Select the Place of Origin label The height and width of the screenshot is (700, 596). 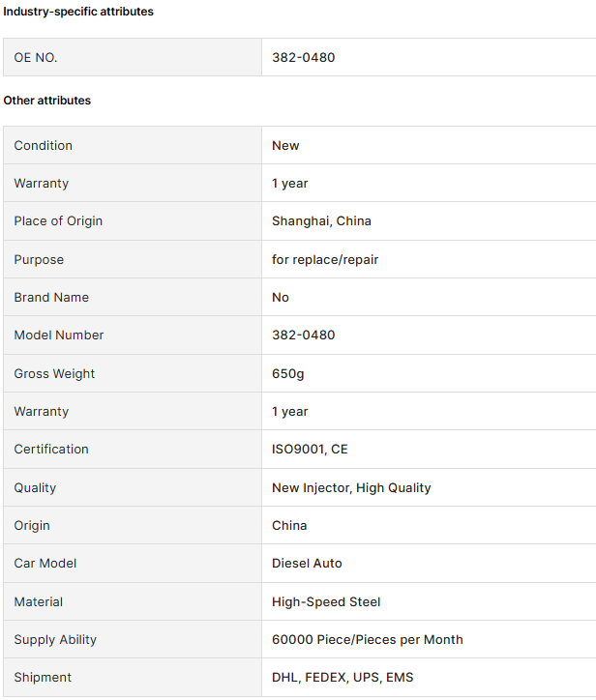pyautogui.click(x=58, y=221)
